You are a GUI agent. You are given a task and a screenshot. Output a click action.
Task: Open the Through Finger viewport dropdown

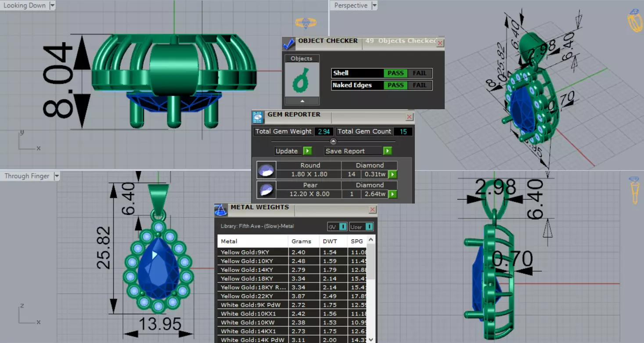[56, 176]
